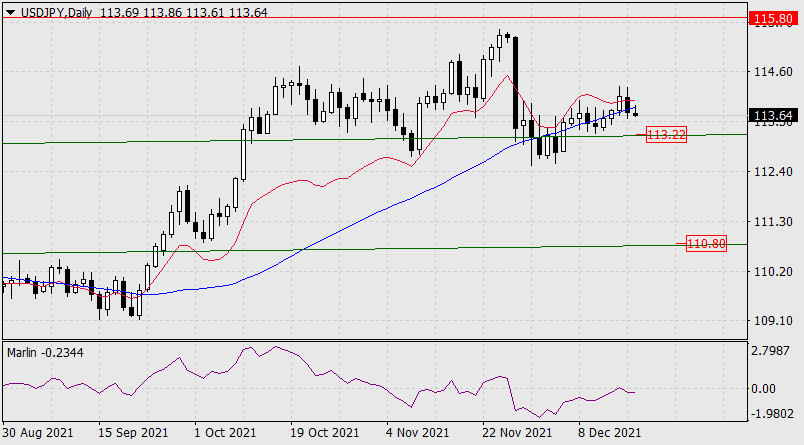The image size is (804, 445).
Task: Click the 30 Aug 2021 date label
Action: (38, 433)
